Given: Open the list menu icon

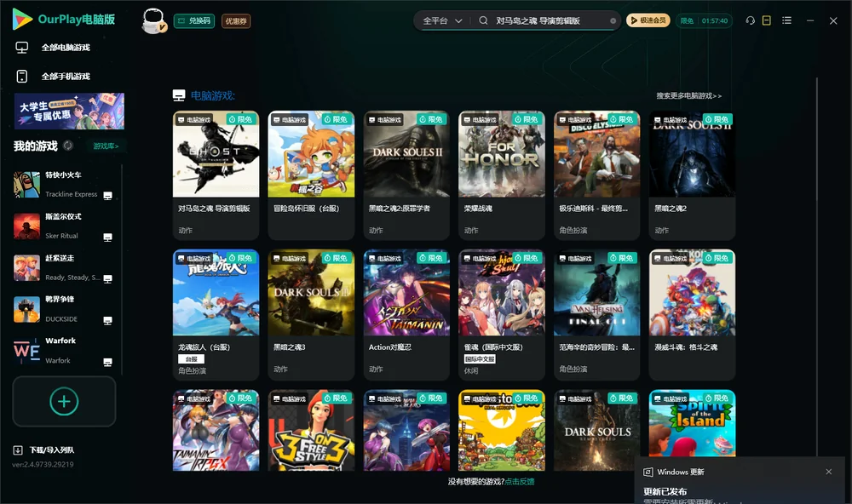Looking at the screenshot, I should click(786, 20).
